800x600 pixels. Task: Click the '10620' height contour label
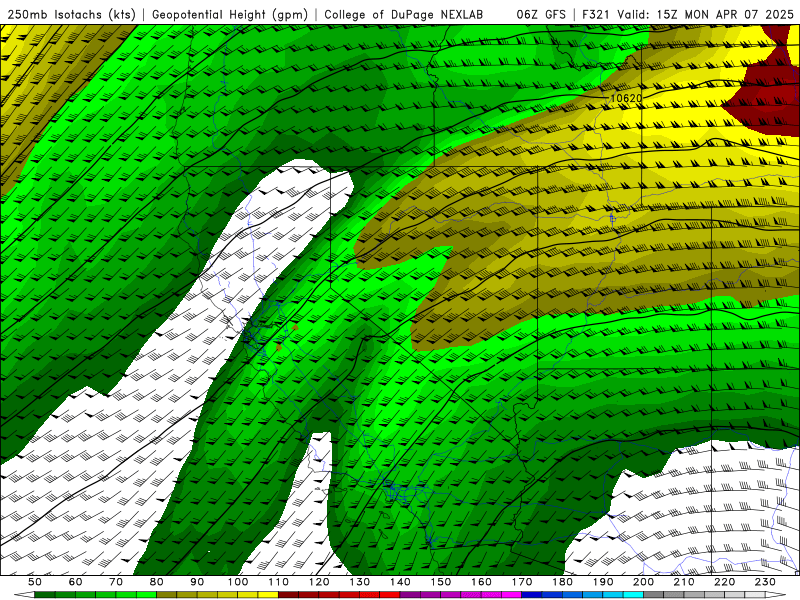tap(626, 98)
